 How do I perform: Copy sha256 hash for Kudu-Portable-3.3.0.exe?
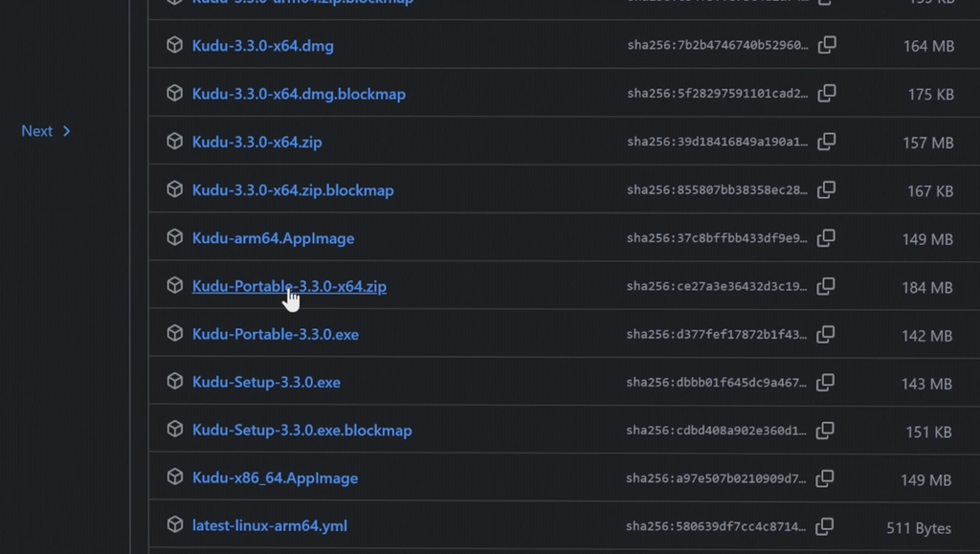826,334
